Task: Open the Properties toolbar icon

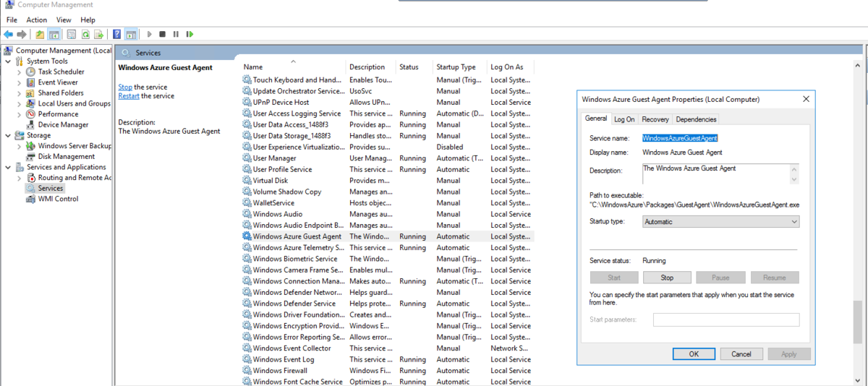Action: point(72,34)
